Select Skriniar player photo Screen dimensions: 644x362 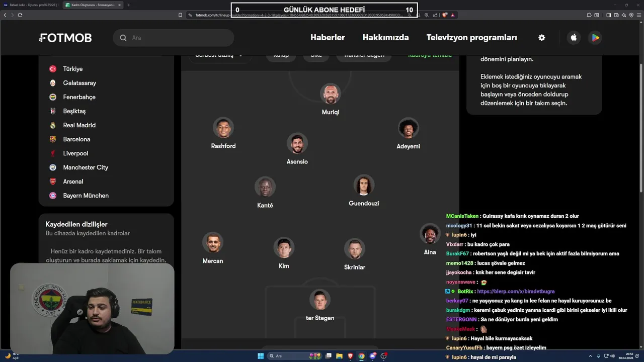pos(355,249)
